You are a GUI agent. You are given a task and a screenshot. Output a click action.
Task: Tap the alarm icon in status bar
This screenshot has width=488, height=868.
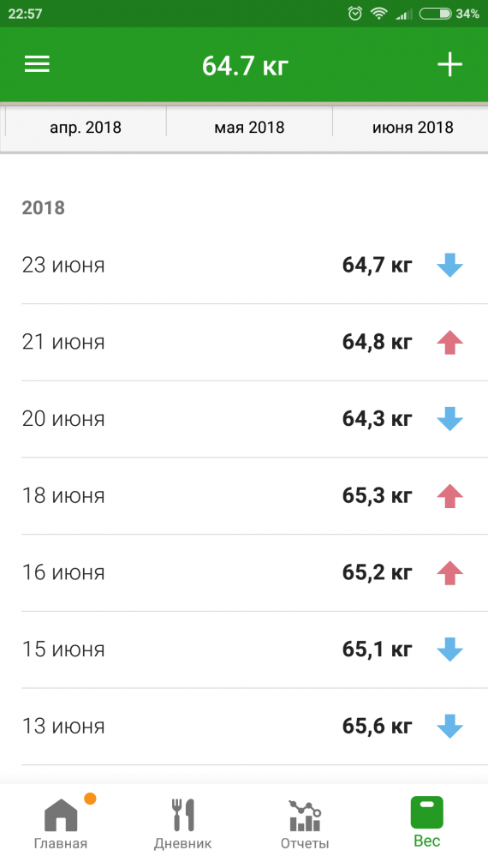[x=354, y=14]
